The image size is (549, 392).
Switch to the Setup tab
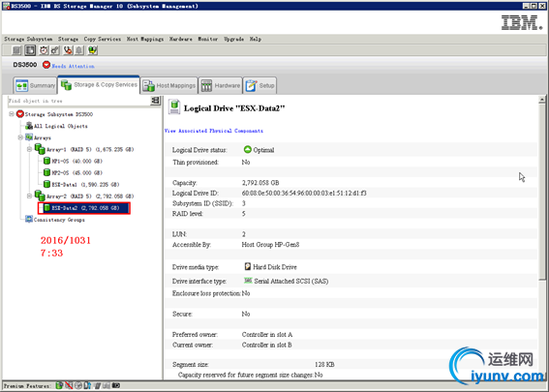pyautogui.click(x=259, y=85)
